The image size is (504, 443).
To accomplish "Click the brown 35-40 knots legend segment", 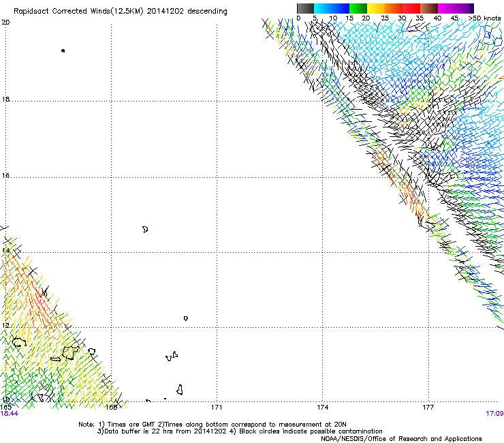I will point(429,8).
